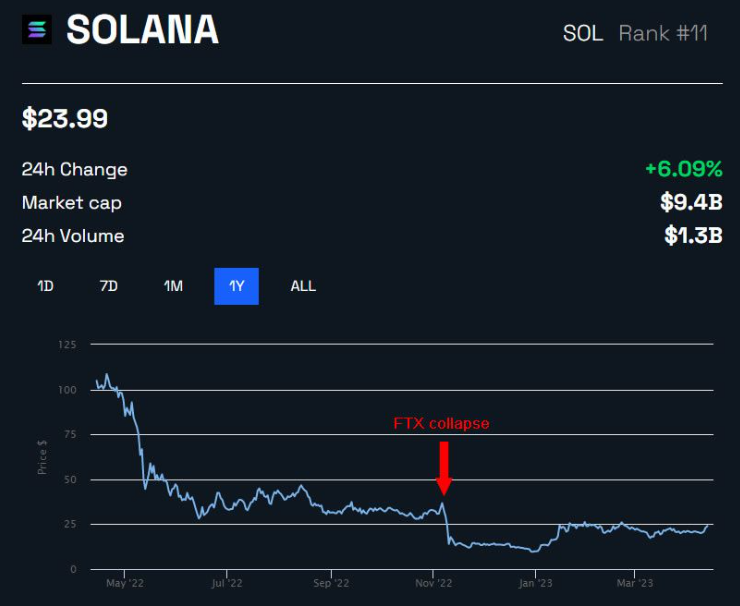Show the ALL time price history

pyautogui.click(x=303, y=286)
